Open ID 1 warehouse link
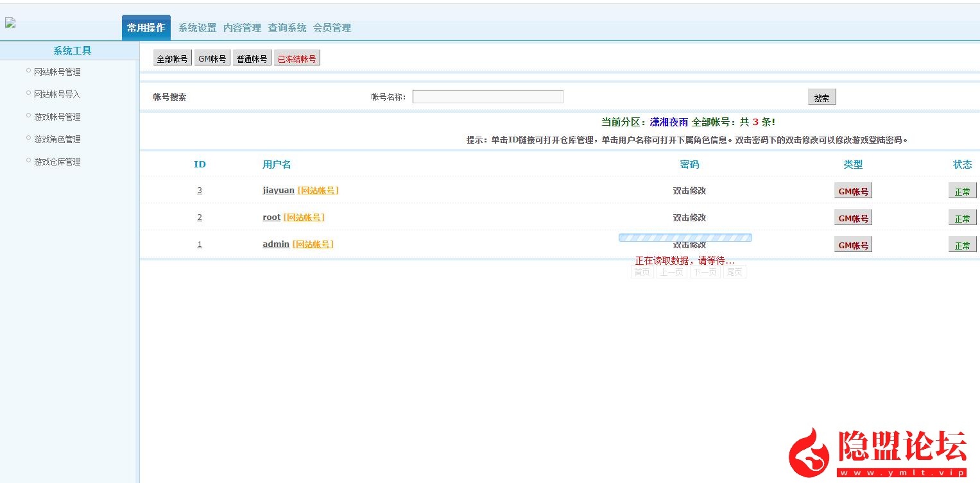The image size is (980, 483). pos(200,244)
